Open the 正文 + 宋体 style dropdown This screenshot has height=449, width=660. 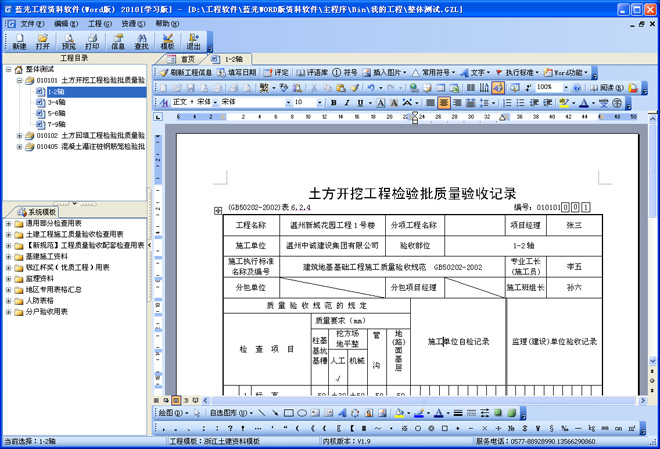tap(215, 102)
